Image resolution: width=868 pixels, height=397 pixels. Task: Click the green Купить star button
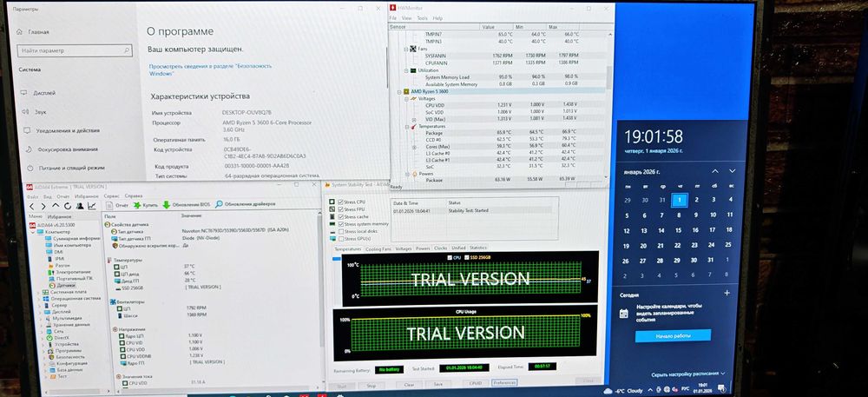pos(146,205)
